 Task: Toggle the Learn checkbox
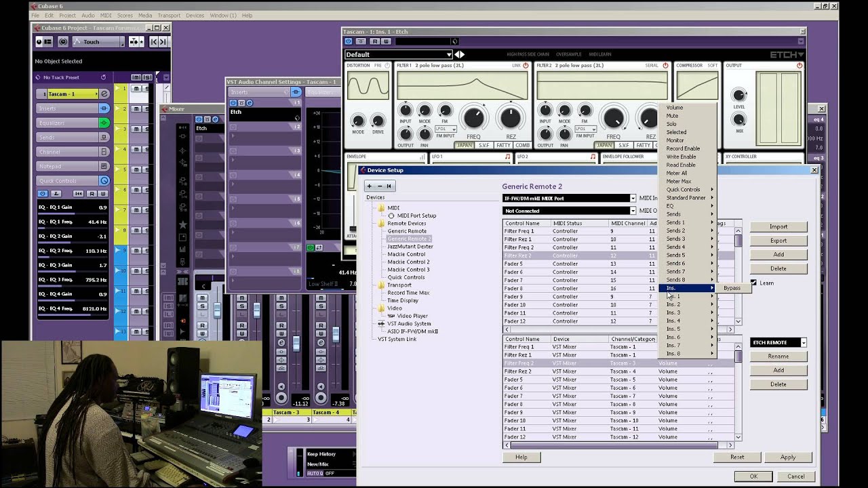pyautogui.click(x=753, y=283)
